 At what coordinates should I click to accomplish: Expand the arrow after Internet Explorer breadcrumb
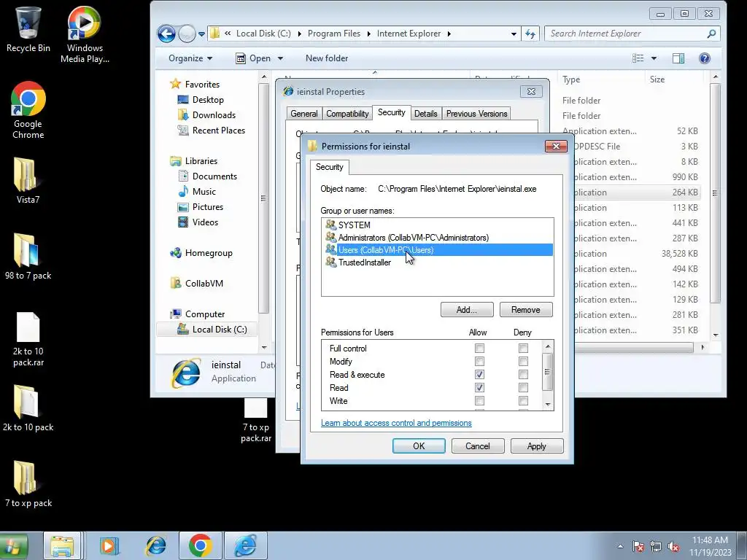tap(449, 34)
